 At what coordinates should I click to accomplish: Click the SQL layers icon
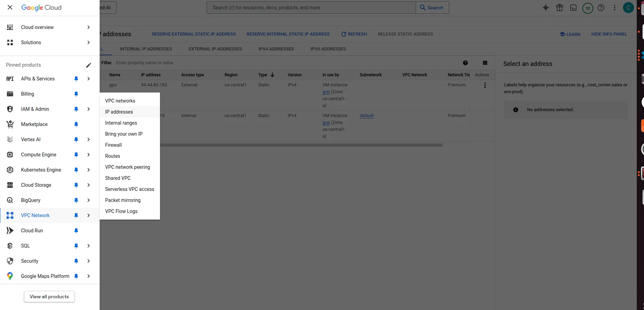click(10, 246)
